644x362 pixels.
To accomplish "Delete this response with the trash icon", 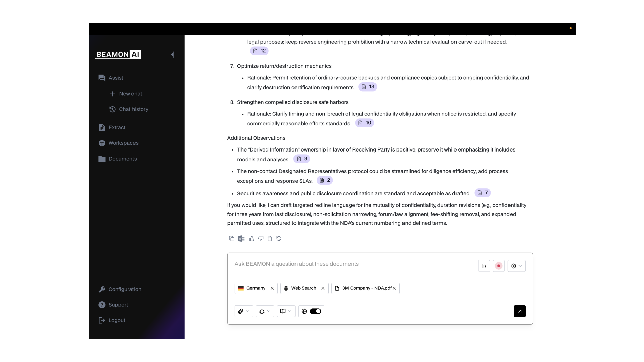I will coord(270,239).
